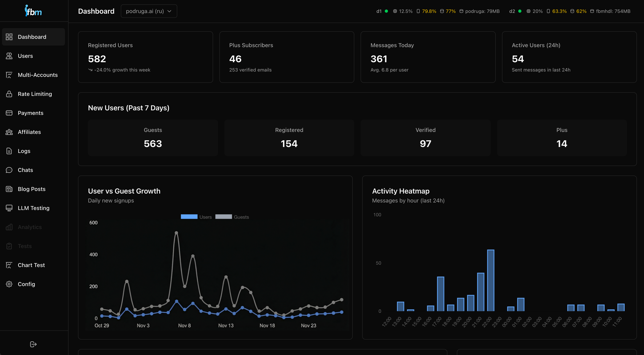Open the Chats panel
Image resolution: width=644 pixels, height=355 pixels.
[25, 170]
